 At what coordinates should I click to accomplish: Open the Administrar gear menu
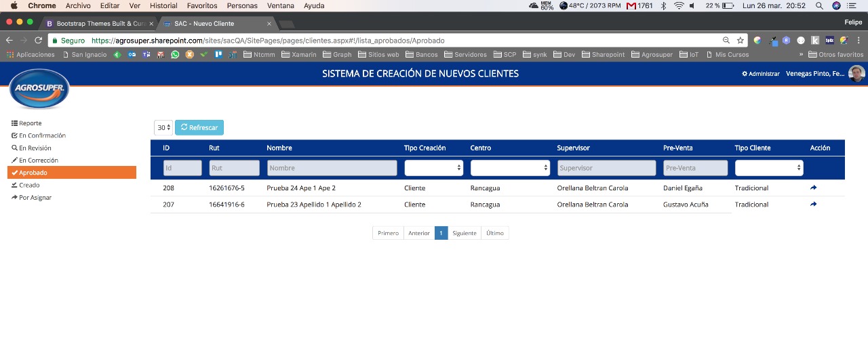pyautogui.click(x=761, y=73)
